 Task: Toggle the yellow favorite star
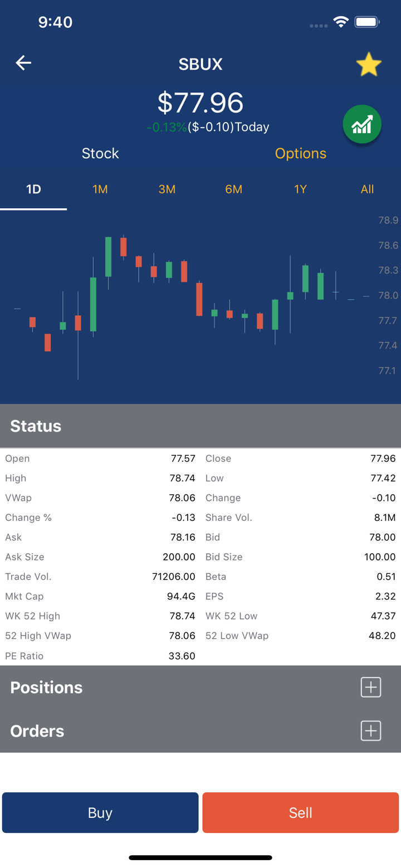(369, 65)
